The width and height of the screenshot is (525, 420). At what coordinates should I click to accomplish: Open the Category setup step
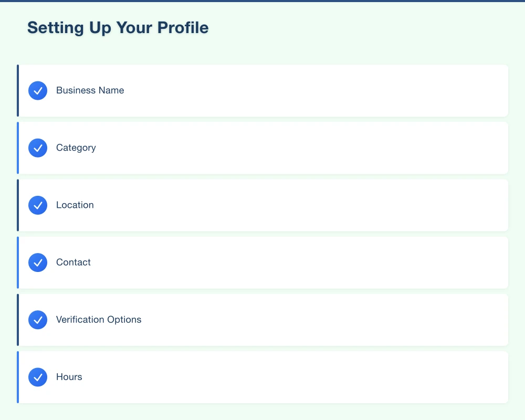[262, 148]
